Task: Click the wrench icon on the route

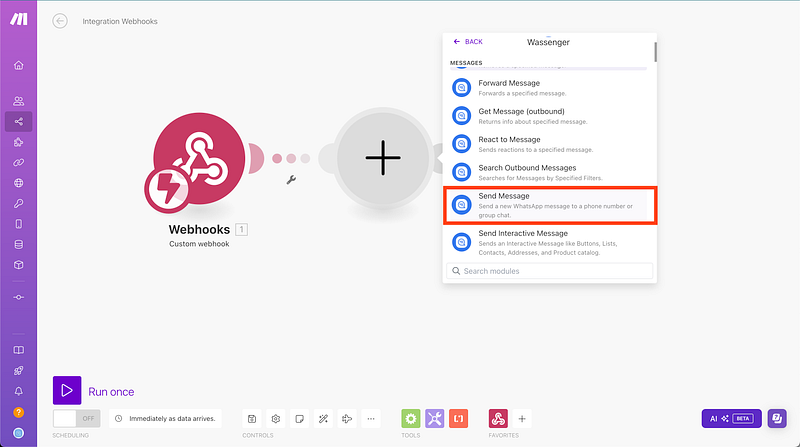Action: (291, 180)
